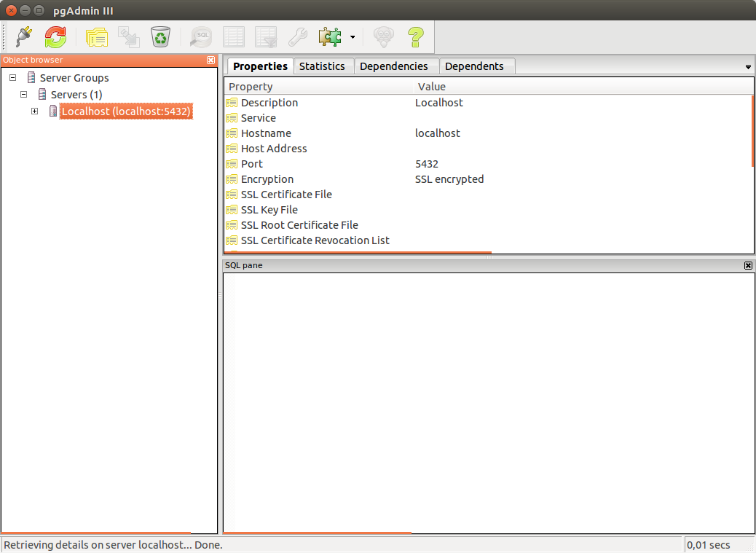Select the Encryption property row
Image resolution: width=756 pixels, height=553 pixels.
click(x=488, y=179)
